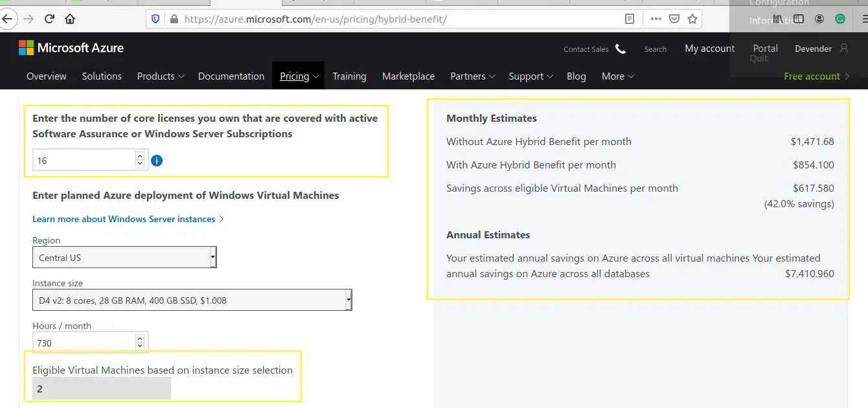Open Reader View for the page

tap(629, 19)
